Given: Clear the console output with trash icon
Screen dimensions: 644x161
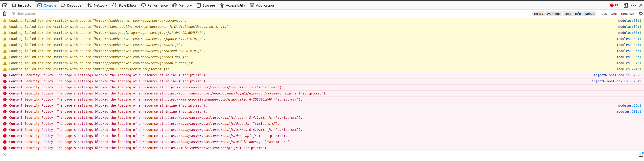Looking at the screenshot, I should pos(5,13).
